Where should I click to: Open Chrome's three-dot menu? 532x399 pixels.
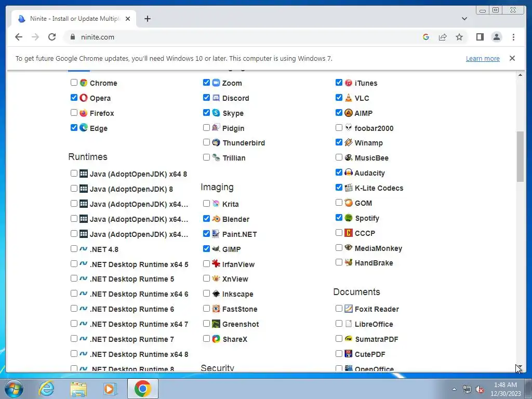[x=513, y=37]
